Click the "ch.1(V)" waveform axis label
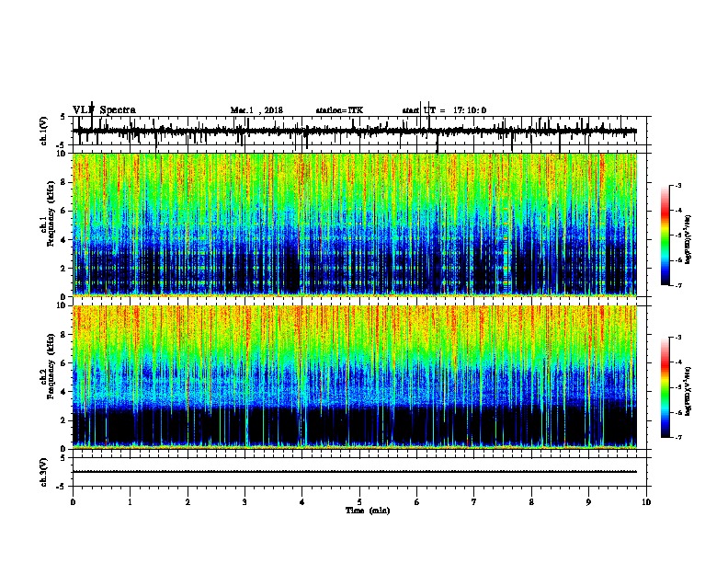Image resolution: width=728 pixels, height=563 pixels. (x=44, y=130)
